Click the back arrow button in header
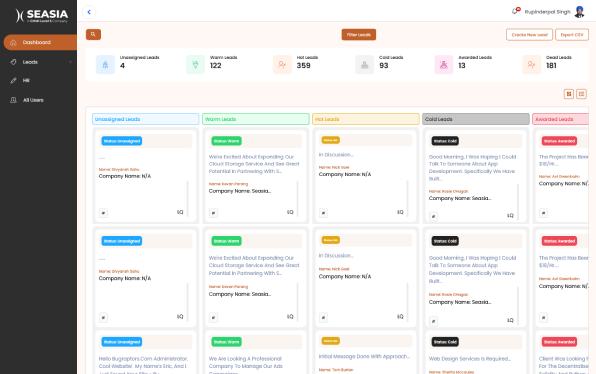The width and height of the screenshot is (596, 374). [89, 12]
